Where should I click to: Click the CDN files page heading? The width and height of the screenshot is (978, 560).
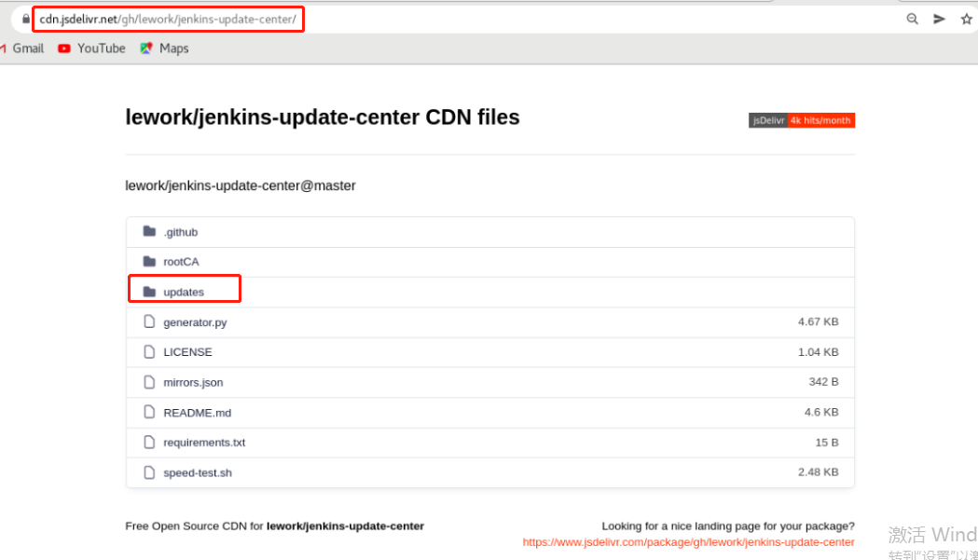click(323, 117)
